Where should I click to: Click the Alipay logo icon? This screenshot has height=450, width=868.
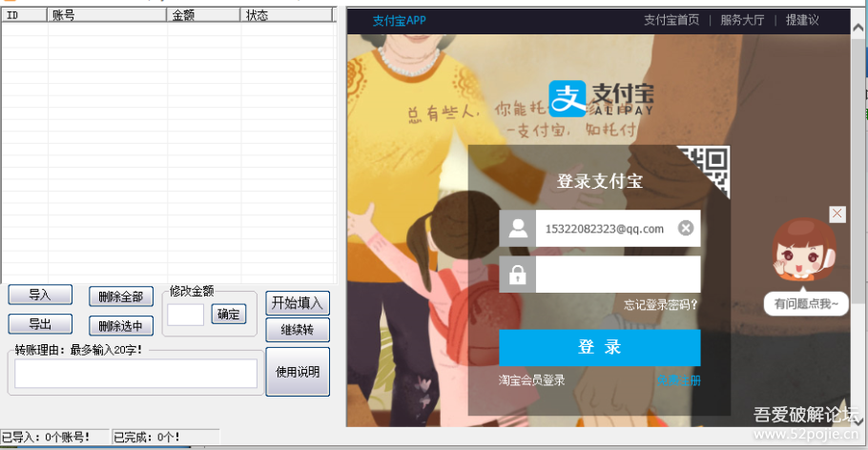tap(567, 98)
